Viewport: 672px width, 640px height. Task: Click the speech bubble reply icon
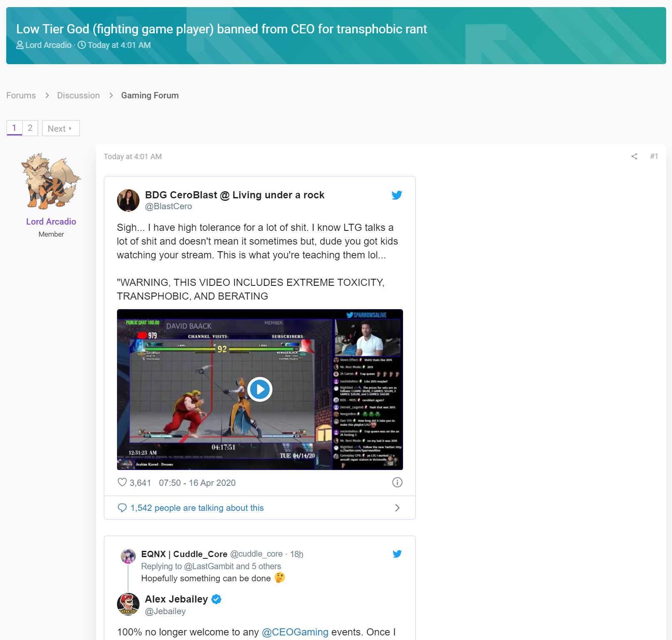click(x=122, y=508)
